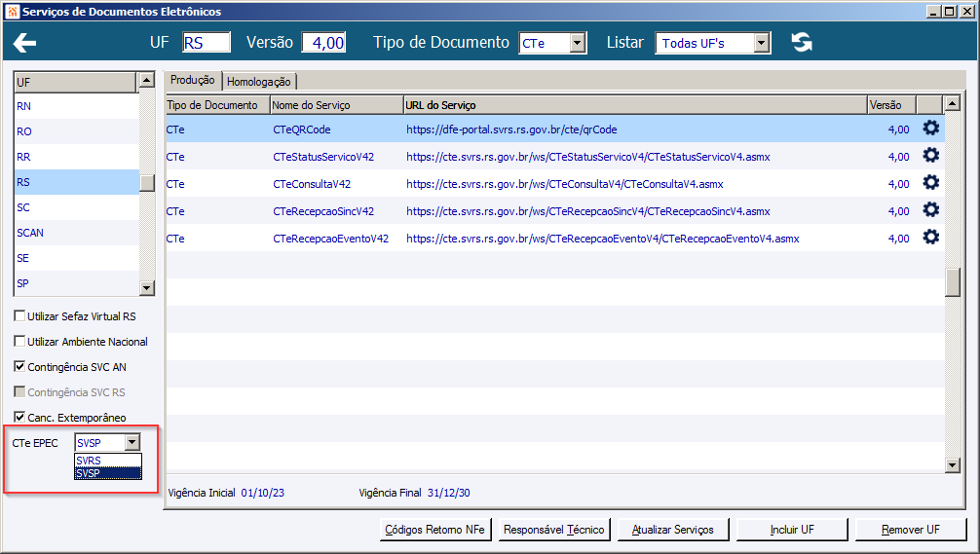Image resolution: width=980 pixels, height=554 pixels.
Task: Select SCAN in the UF list
Action: pyautogui.click(x=76, y=233)
